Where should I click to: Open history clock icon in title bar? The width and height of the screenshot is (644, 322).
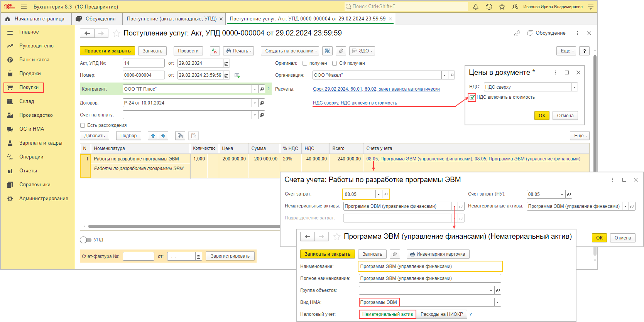coord(489,7)
